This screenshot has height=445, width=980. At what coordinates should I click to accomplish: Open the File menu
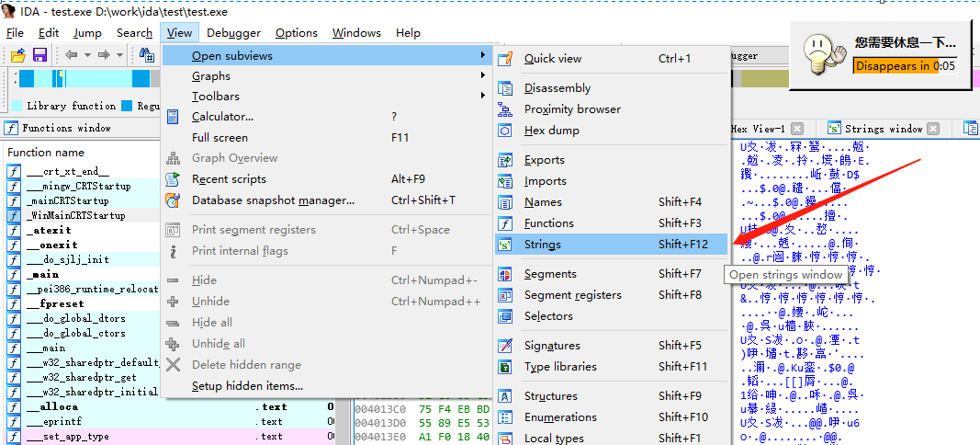coord(15,32)
